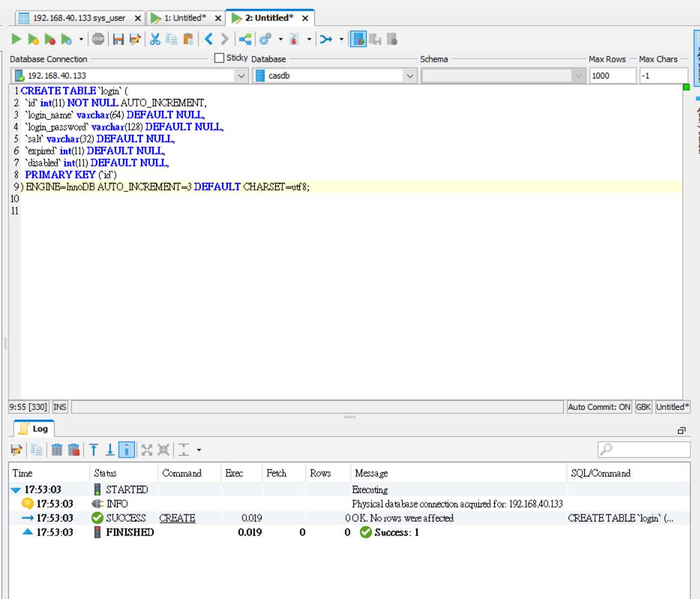The height and width of the screenshot is (599, 700).
Task: Collapse the 17:53:03 STARTED log entry
Action: (x=16, y=490)
